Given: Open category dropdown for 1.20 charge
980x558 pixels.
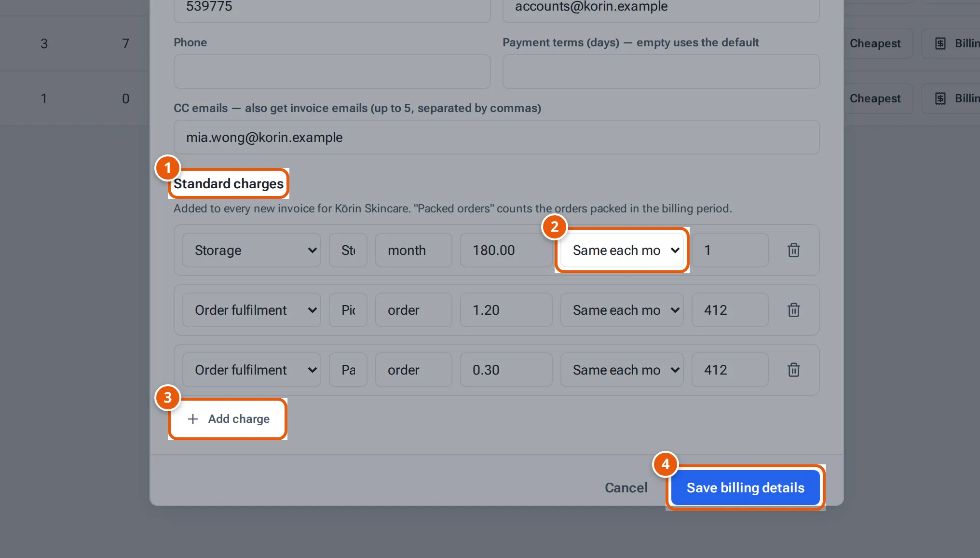Looking at the screenshot, I should [x=252, y=310].
